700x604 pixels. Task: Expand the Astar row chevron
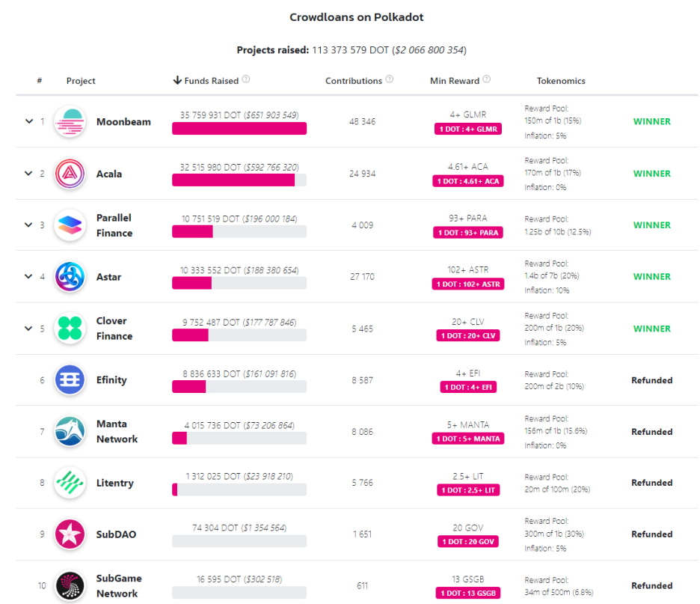pyautogui.click(x=28, y=276)
